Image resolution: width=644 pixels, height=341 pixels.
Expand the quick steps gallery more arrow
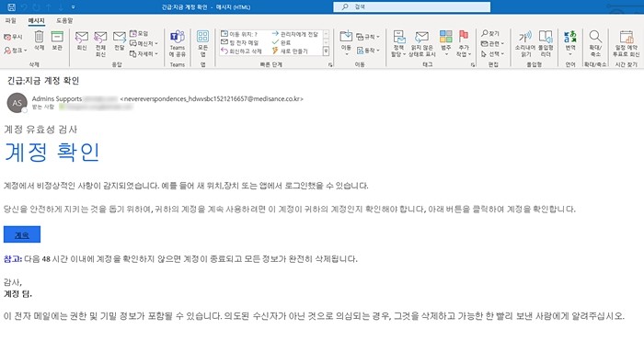click(x=326, y=51)
